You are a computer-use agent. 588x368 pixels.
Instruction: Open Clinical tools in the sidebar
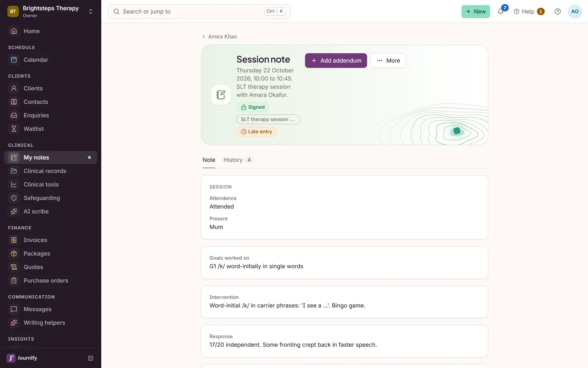pyautogui.click(x=51, y=184)
